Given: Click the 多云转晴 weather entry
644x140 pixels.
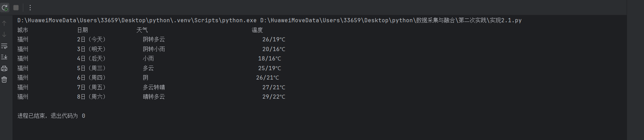Looking at the screenshot, I should click(154, 88).
